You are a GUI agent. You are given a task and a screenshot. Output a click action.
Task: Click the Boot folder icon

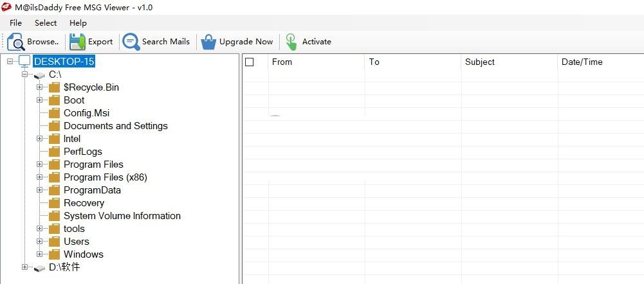(54, 100)
